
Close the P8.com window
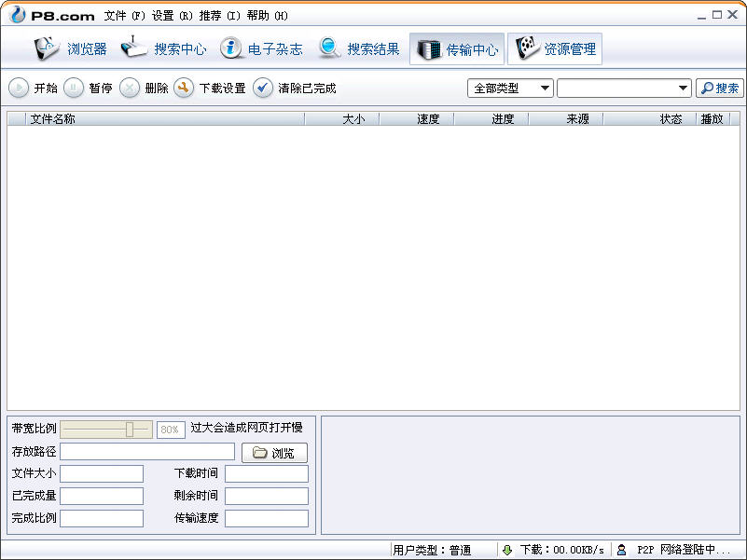coord(733,15)
